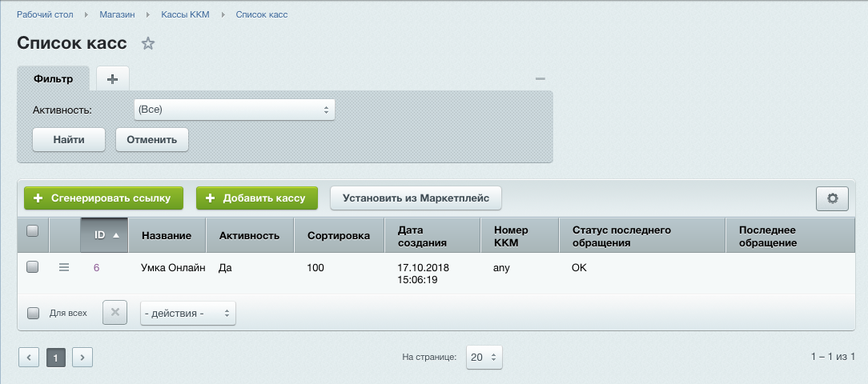Open the Активность filter dropdown

click(x=234, y=110)
